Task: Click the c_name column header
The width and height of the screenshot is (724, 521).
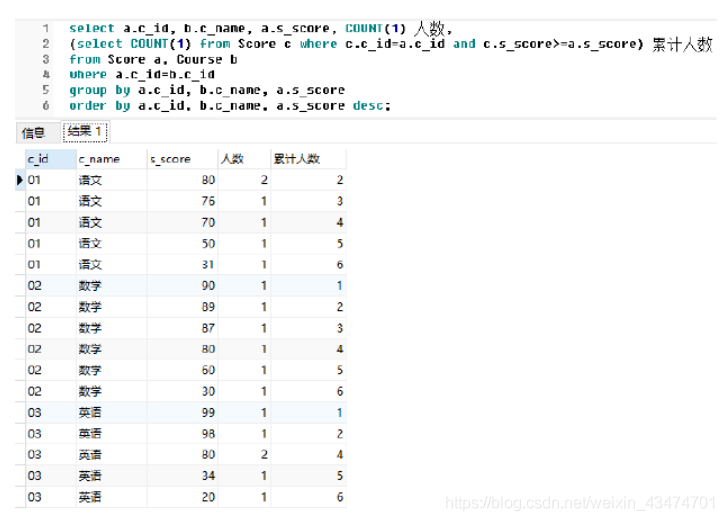Action: [111, 159]
